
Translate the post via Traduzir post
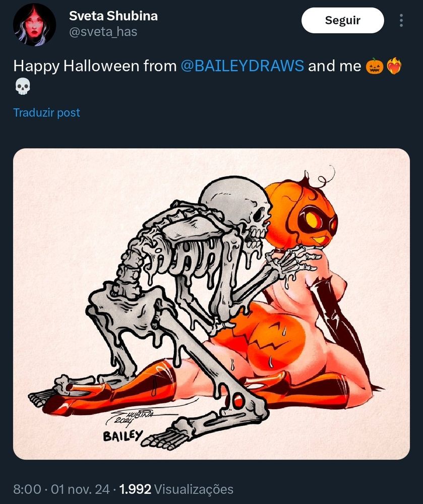(x=46, y=112)
